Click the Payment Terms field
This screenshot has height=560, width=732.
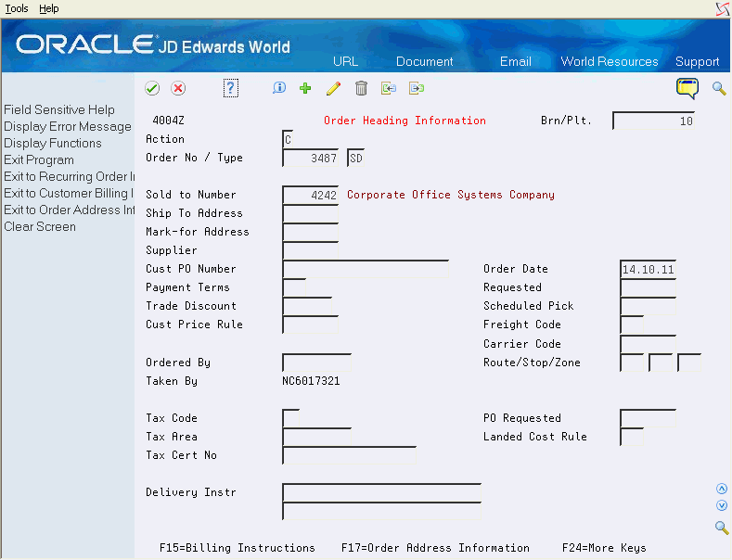[x=294, y=287]
